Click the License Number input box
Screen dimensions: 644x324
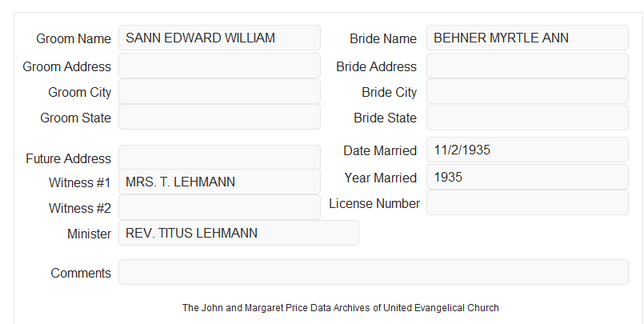point(527,202)
